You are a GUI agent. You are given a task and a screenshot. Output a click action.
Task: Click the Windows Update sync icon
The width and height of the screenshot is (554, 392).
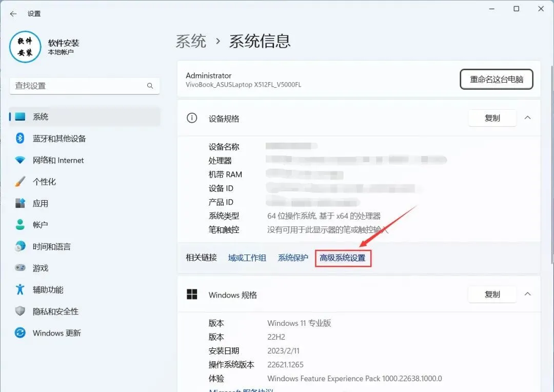tap(20, 332)
